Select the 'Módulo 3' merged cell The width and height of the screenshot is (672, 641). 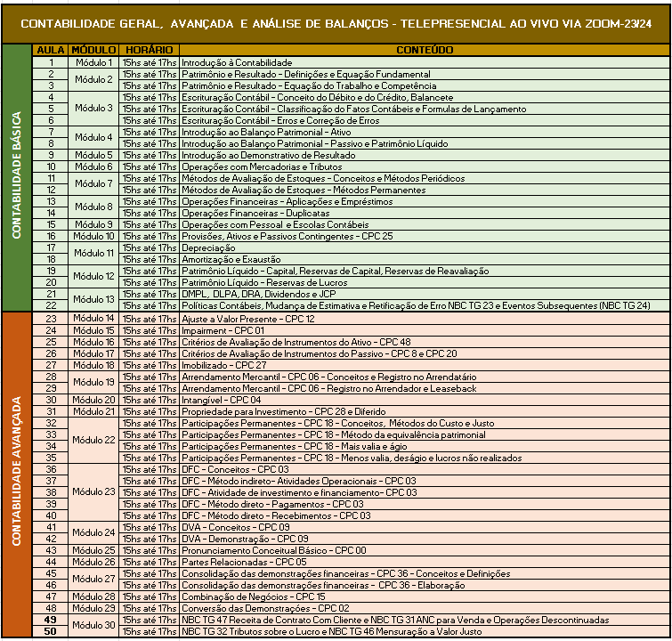click(x=93, y=109)
